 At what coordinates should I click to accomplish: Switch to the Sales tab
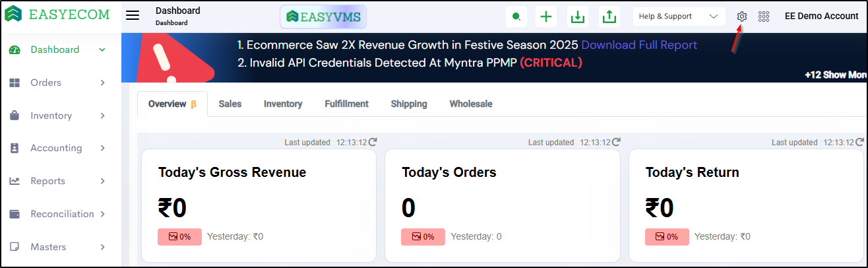click(230, 104)
